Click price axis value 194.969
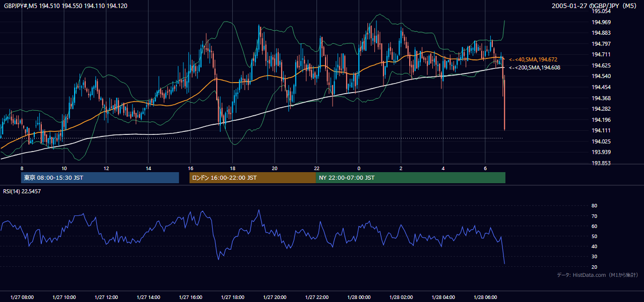 click(601, 22)
